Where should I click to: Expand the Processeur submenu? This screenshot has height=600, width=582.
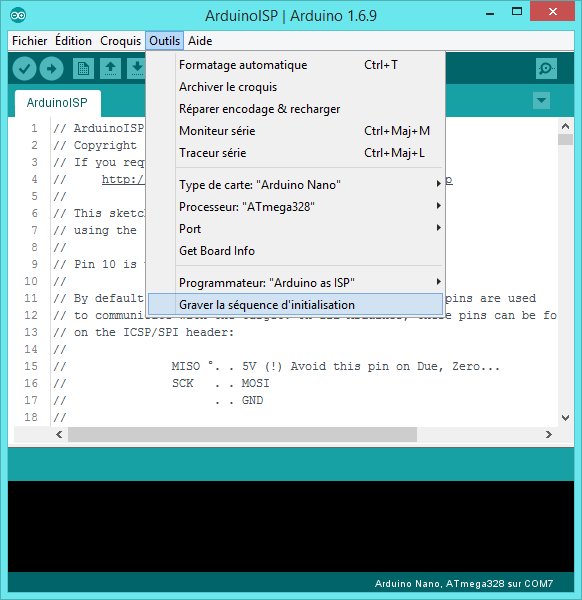pyautogui.click(x=310, y=207)
